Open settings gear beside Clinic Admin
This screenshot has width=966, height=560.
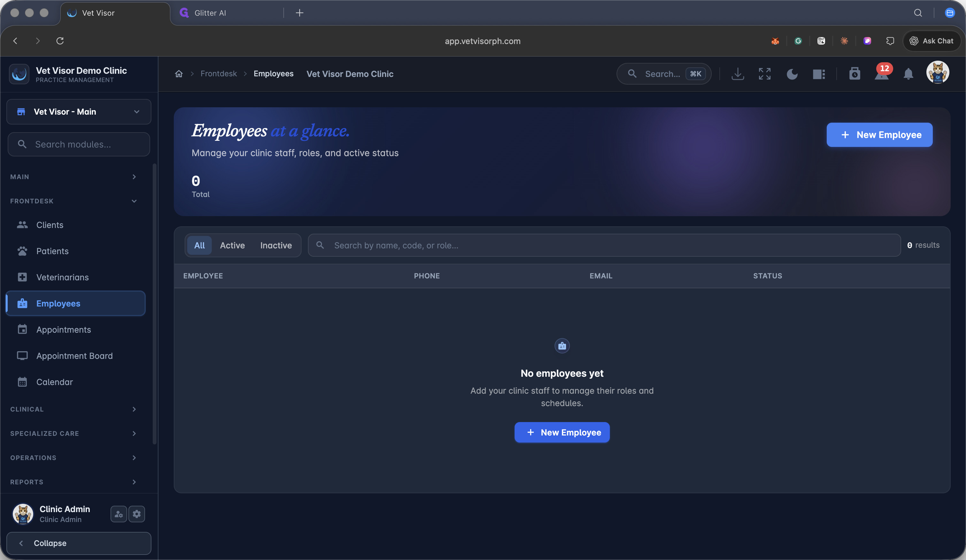coord(137,514)
